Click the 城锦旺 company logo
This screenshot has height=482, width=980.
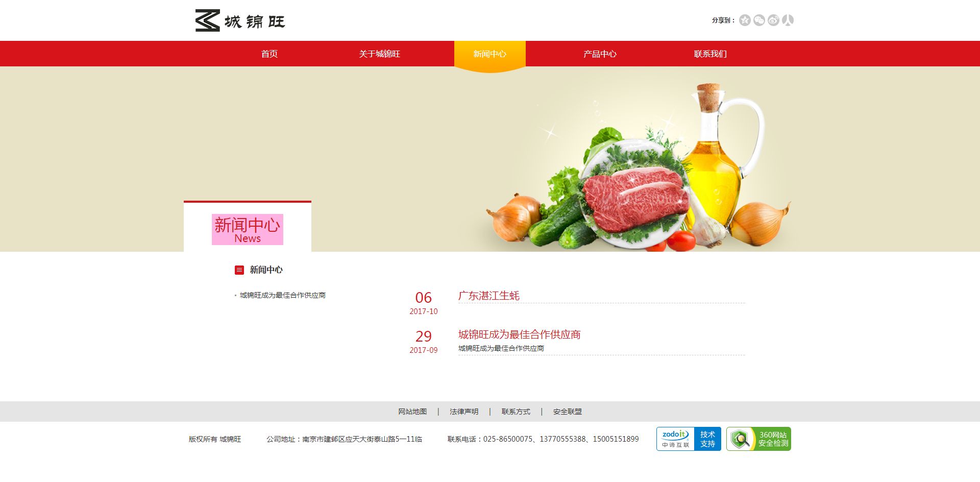pos(240,21)
